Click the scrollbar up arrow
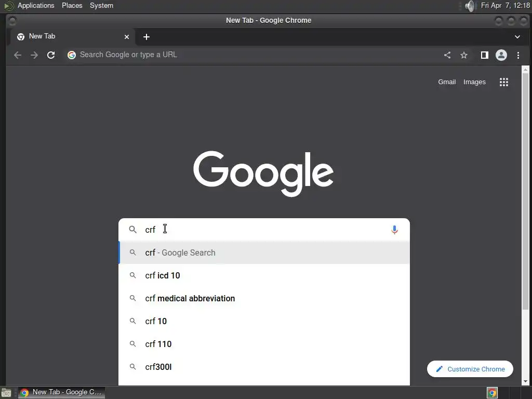The height and width of the screenshot is (399, 532). click(x=525, y=70)
